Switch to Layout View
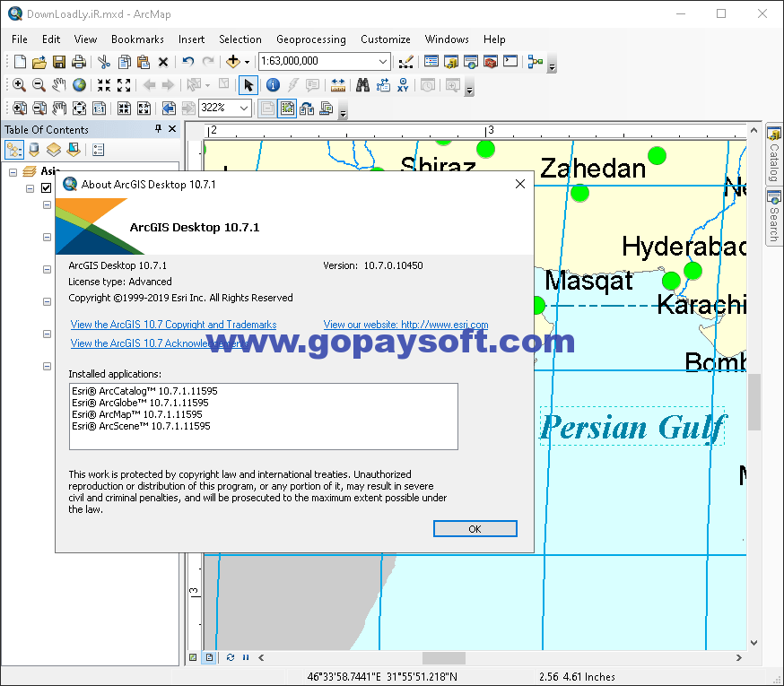Screen dimensions: 784x686 pos(209,657)
